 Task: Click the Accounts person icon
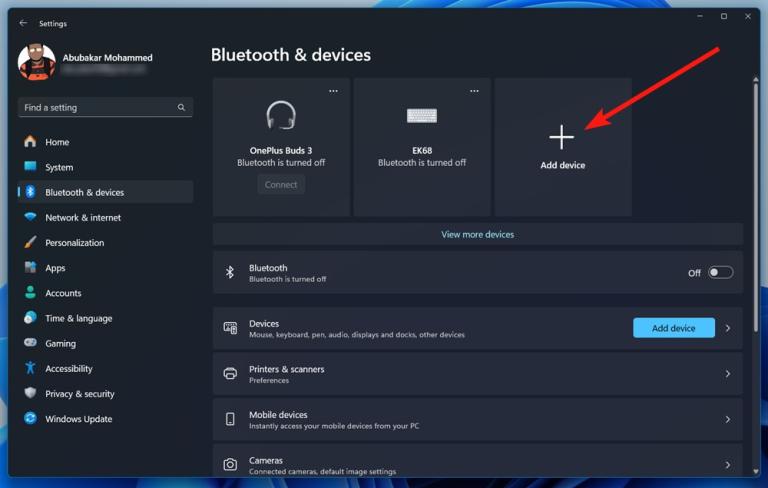point(30,293)
